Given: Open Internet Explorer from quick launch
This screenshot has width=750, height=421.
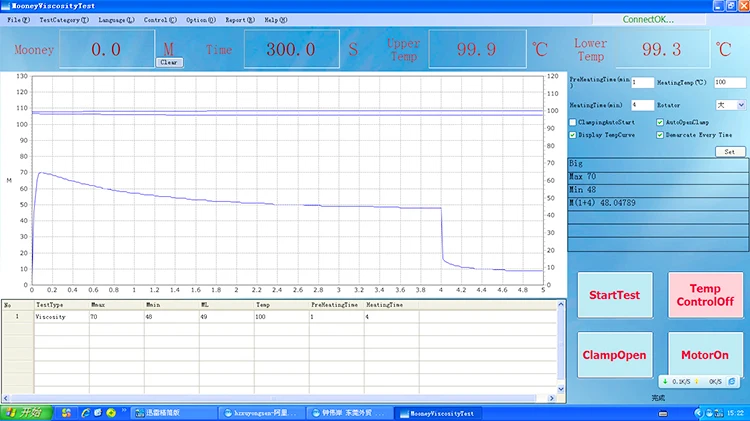Looking at the screenshot, I should 86,412.
